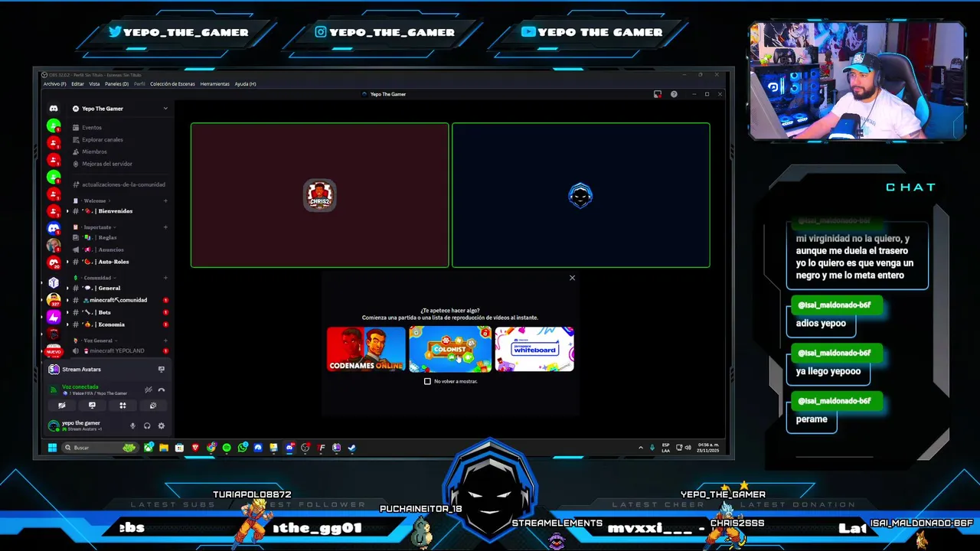Viewport: 980px width, 551px height.
Task: Launch Colonist activity
Action: point(450,349)
